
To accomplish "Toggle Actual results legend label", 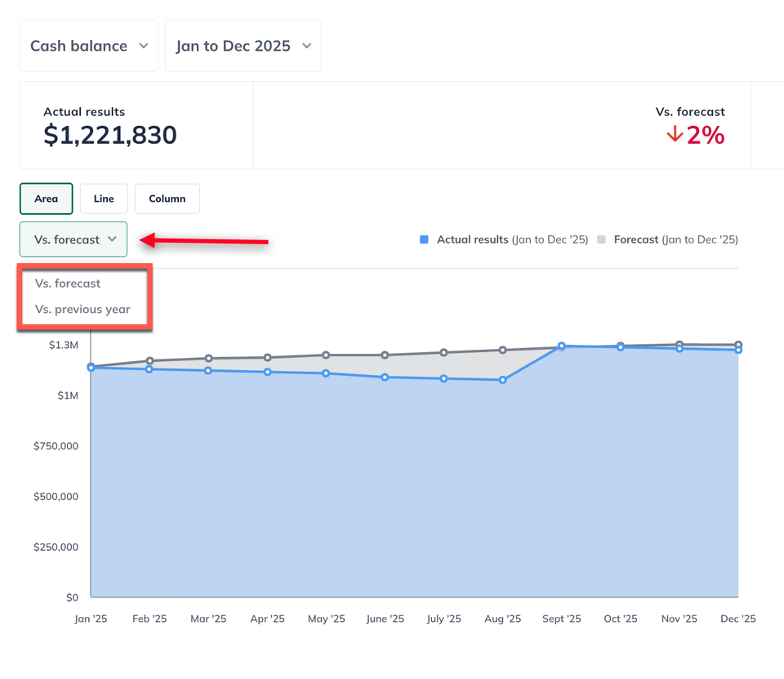I will (513, 239).
